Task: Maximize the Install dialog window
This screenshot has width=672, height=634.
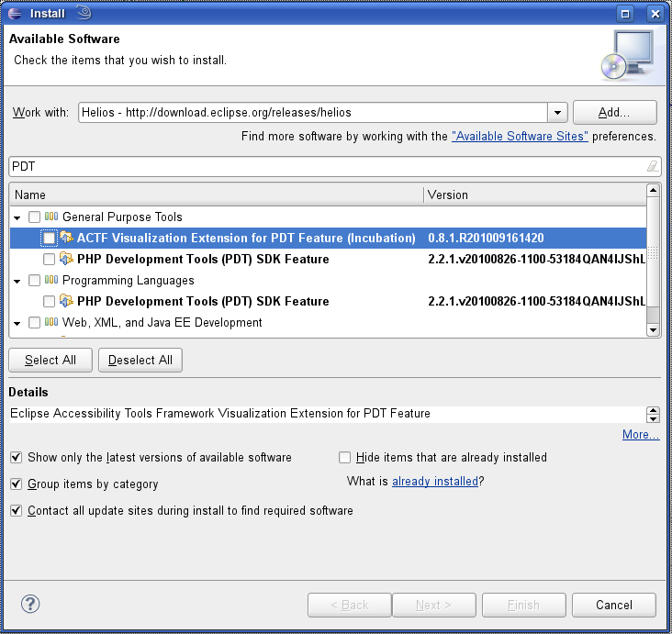Action: pos(625,14)
